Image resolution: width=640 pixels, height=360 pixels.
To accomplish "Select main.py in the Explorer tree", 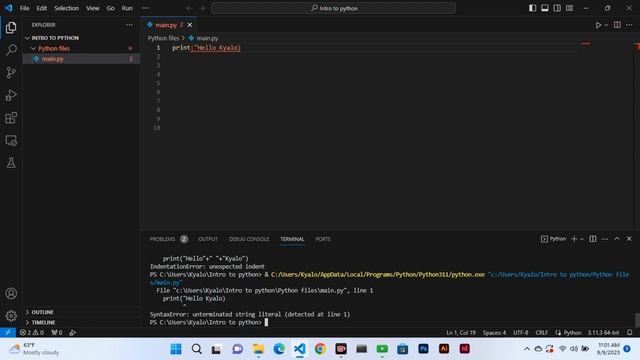I will [x=81, y=59].
